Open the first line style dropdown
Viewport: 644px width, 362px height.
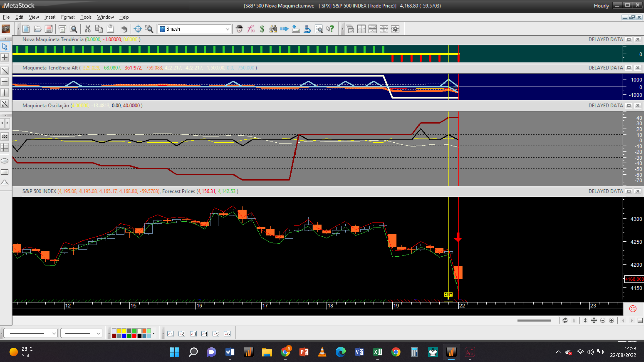tap(54, 333)
